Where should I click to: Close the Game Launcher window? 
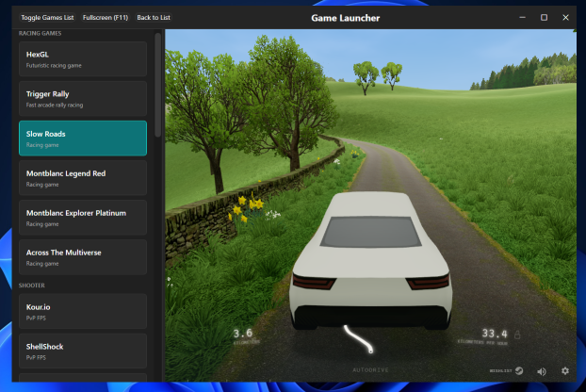point(566,18)
